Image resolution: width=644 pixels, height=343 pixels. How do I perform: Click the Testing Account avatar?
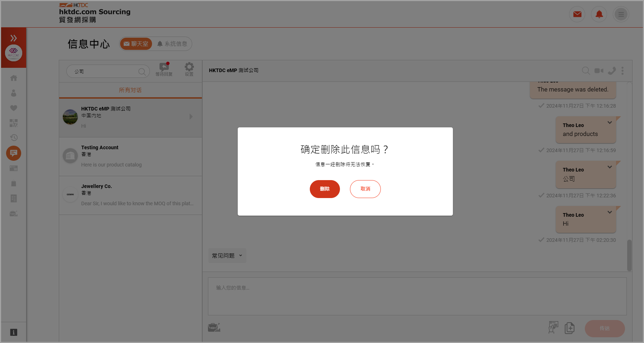point(70,156)
